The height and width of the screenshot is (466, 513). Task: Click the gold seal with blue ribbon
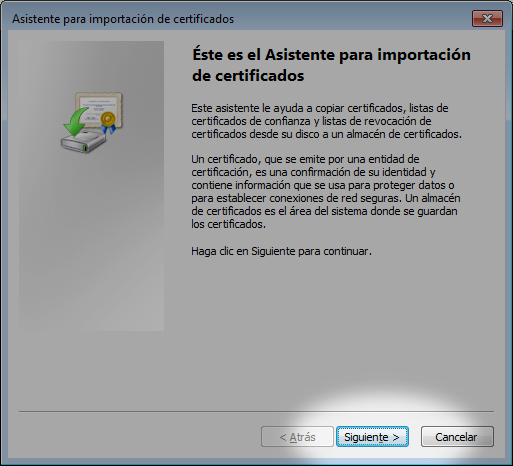[x=108, y=122]
